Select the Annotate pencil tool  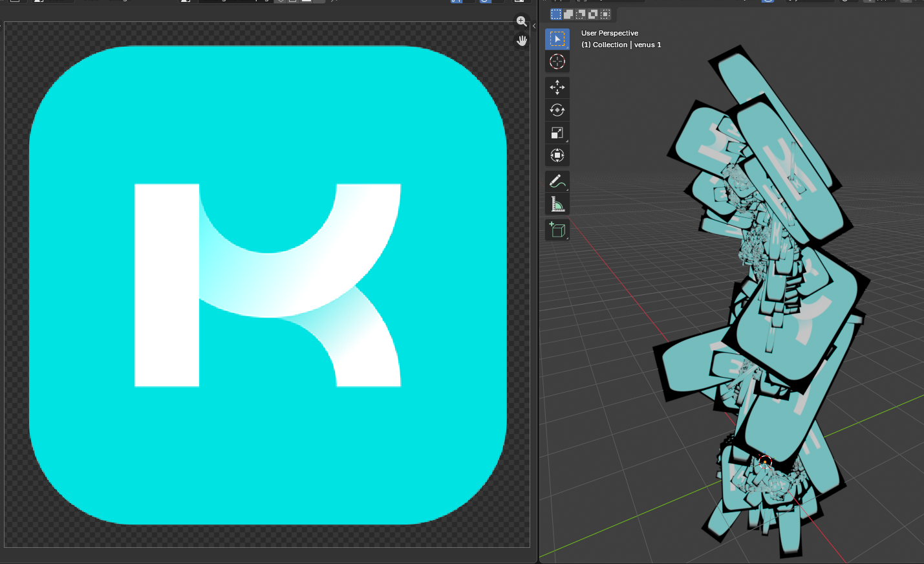pyautogui.click(x=557, y=182)
